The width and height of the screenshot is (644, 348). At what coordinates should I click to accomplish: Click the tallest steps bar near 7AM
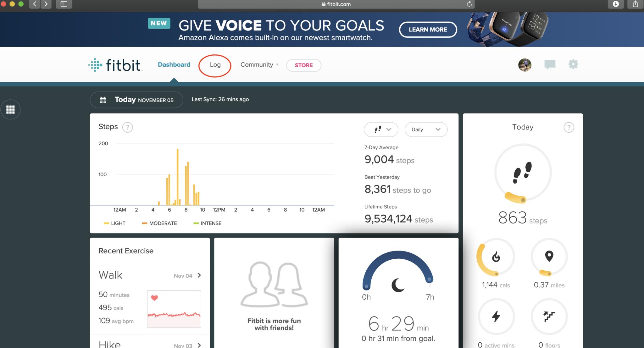[178, 177]
